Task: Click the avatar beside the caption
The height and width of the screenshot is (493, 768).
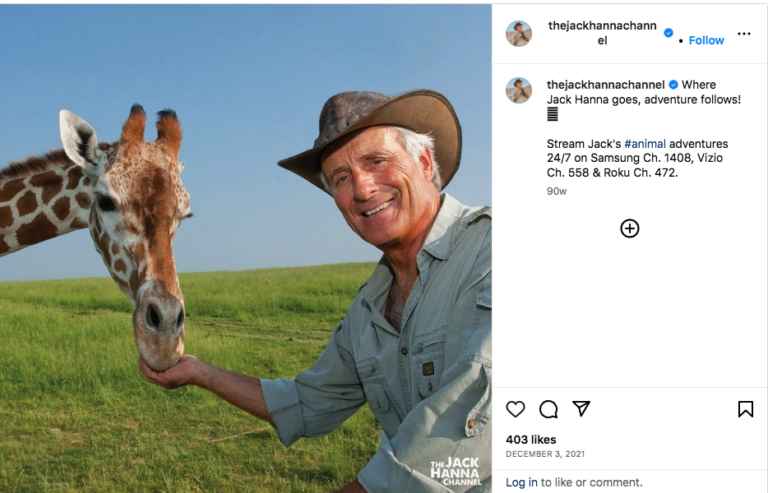Action: click(519, 90)
